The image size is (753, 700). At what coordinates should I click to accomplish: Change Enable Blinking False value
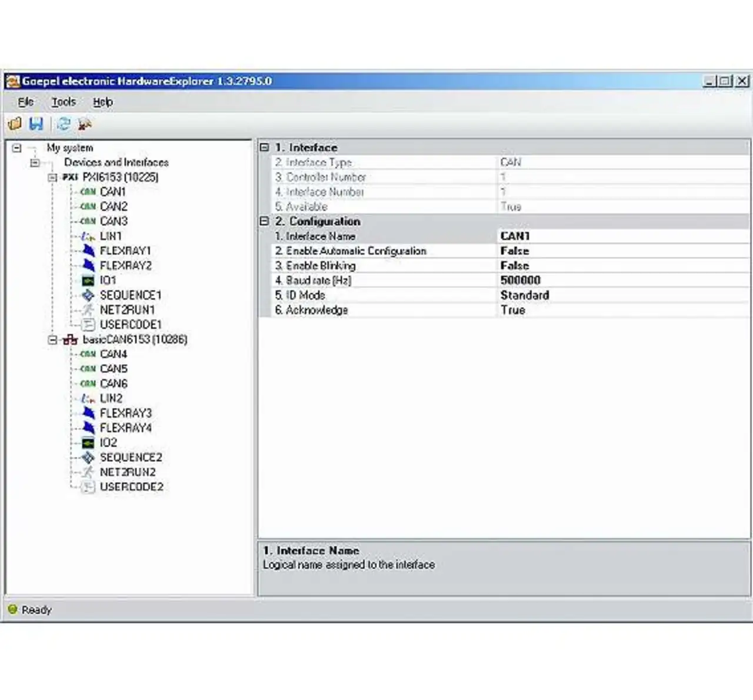(x=624, y=265)
